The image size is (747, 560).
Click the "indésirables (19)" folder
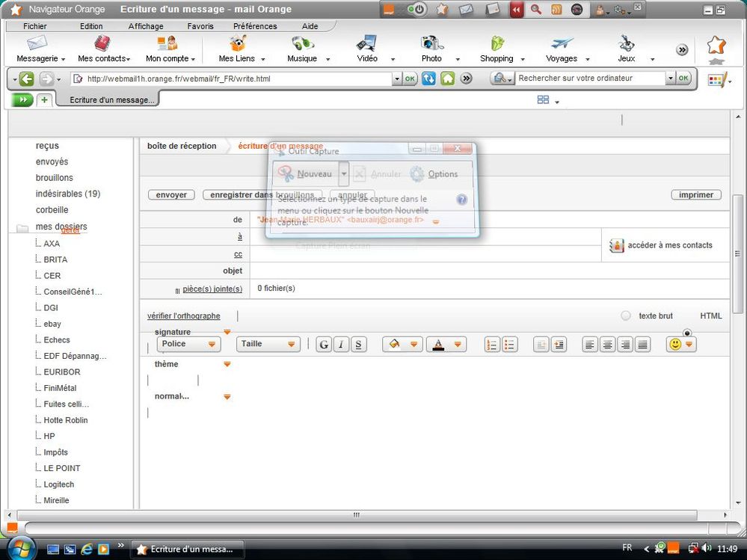[67, 194]
